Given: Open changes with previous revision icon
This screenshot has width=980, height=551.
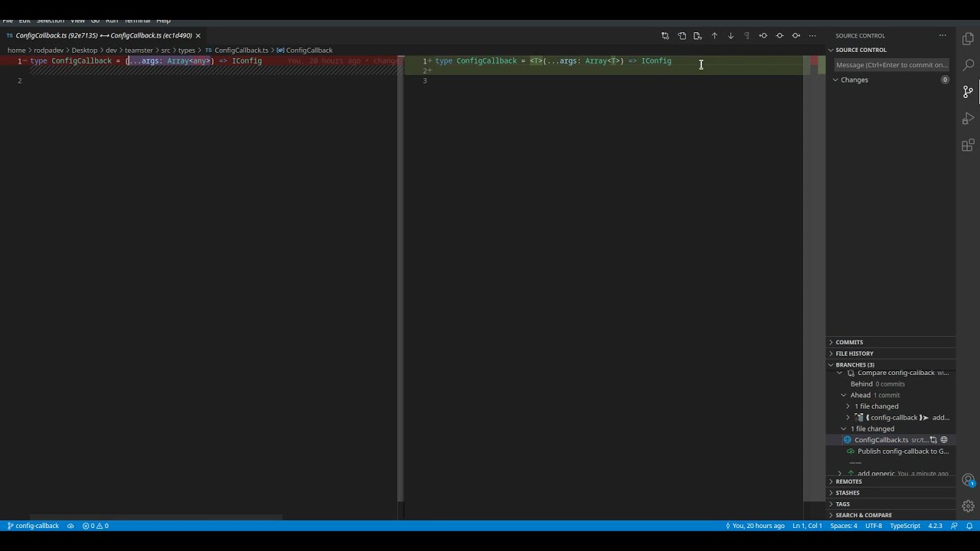Looking at the screenshot, I should [x=763, y=36].
